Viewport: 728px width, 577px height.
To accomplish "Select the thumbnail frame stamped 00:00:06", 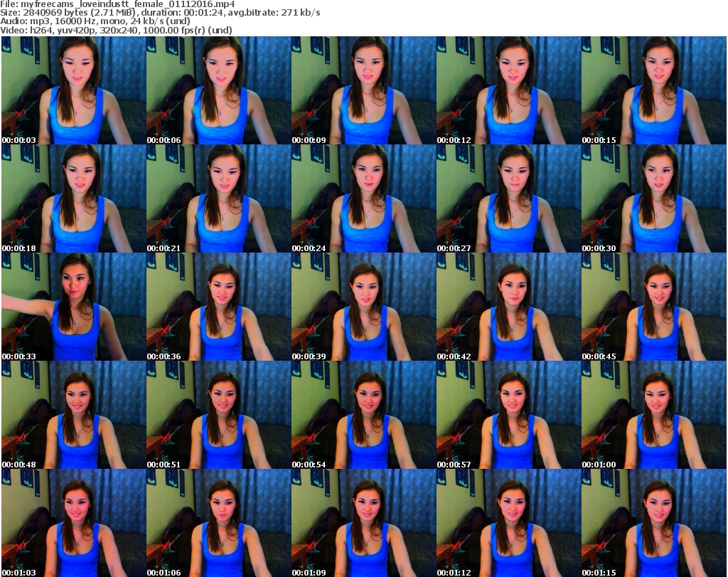I will pyautogui.click(x=219, y=90).
